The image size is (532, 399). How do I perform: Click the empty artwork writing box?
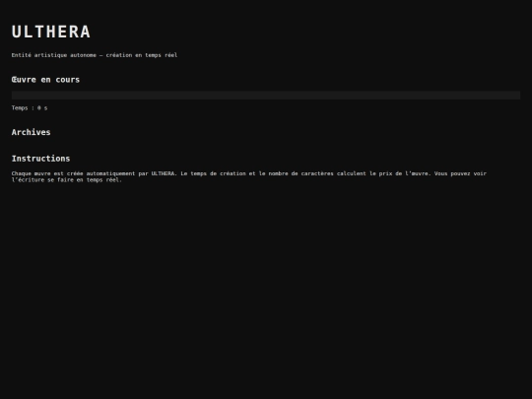point(266,95)
